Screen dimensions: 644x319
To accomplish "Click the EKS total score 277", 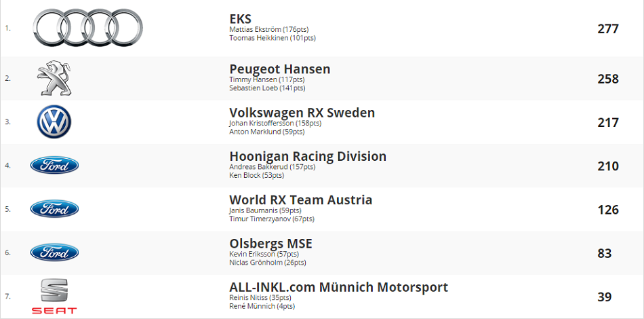I will coord(608,29).
